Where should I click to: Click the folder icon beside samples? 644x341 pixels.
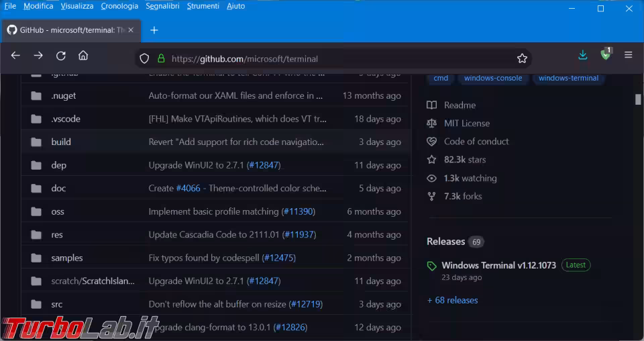click(x=36, y=258)
